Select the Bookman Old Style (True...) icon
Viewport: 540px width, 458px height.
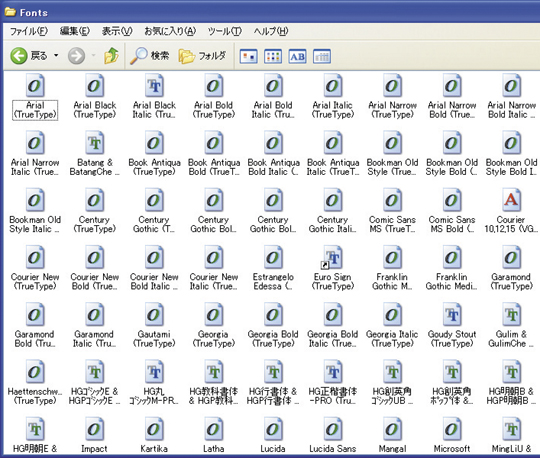point(392,143)
